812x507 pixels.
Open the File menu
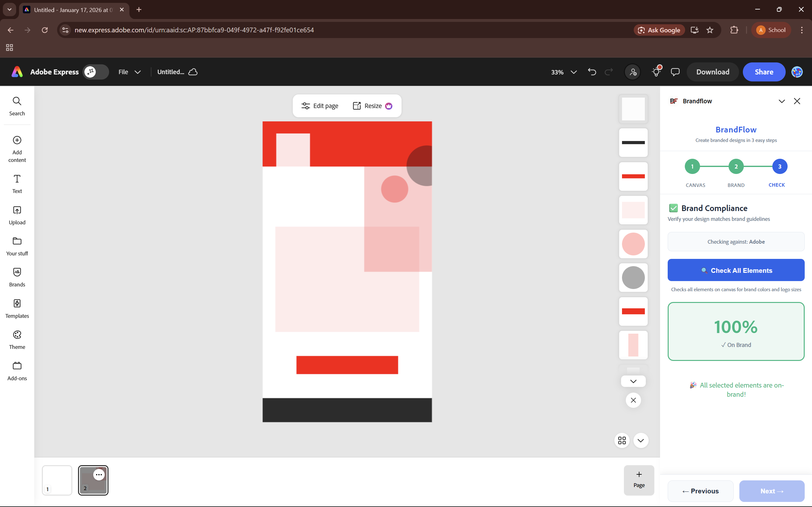(129, 72)
